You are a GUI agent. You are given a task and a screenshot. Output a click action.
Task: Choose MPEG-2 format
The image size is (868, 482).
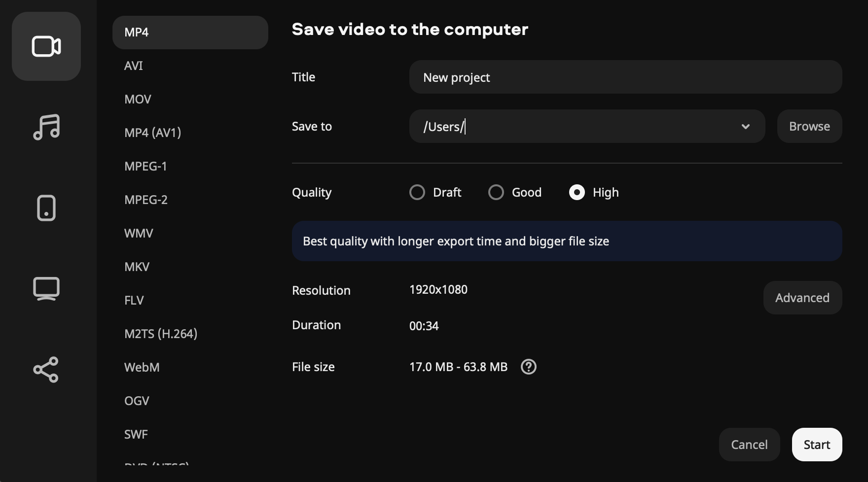[190, 200]
